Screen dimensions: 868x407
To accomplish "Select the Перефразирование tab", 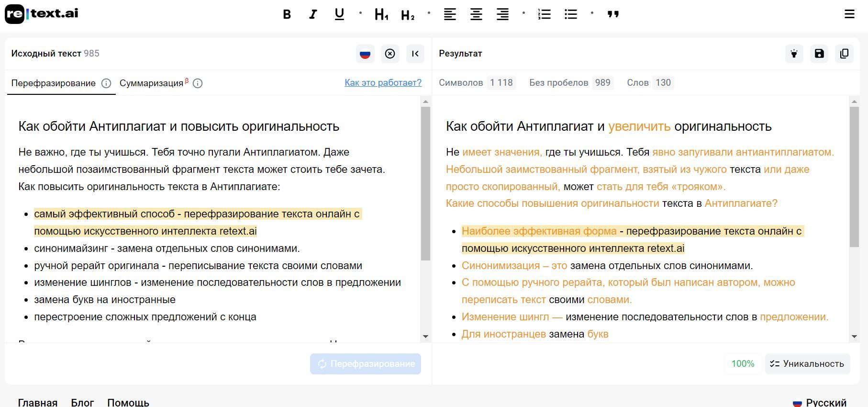I will [x=54, y=83].
